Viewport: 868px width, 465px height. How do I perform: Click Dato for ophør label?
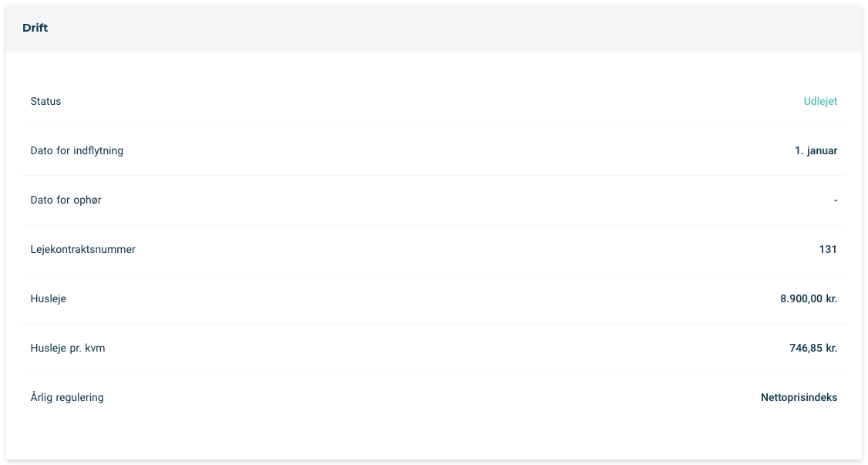pos(66,200)
